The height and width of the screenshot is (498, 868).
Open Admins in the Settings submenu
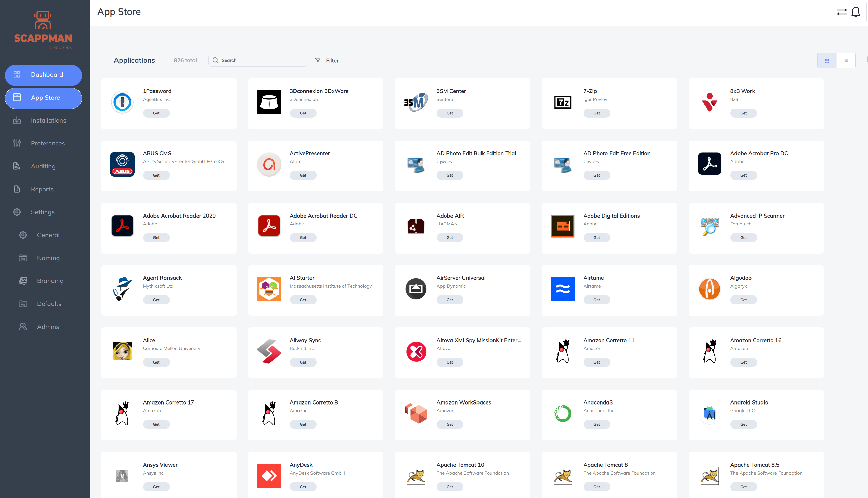[x=48, y=327]
